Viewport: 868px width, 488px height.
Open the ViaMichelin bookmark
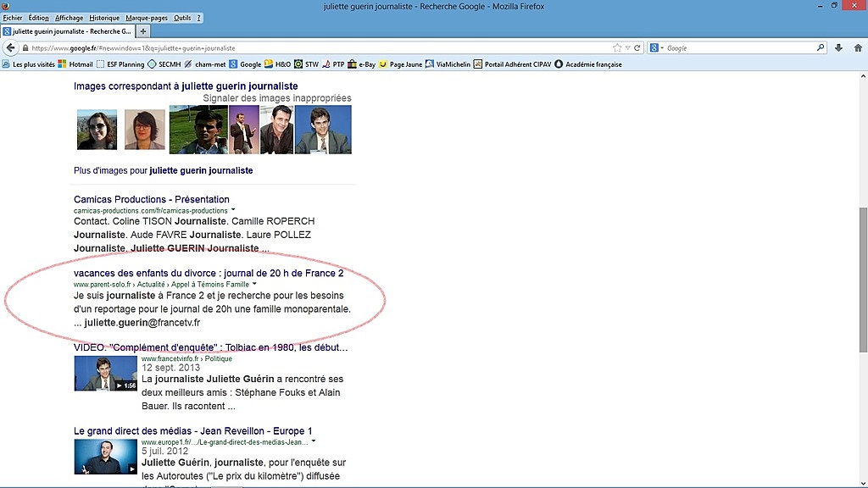coord(448,64)
